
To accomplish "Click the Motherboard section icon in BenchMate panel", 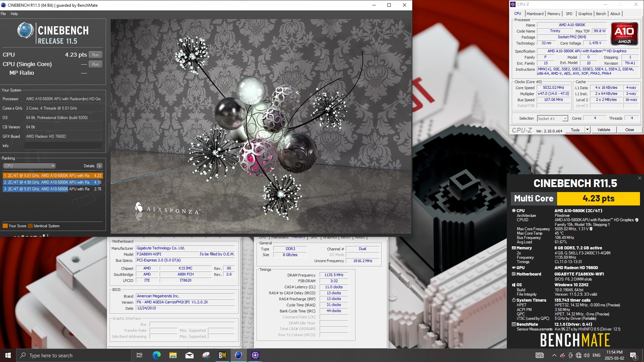I will click(514, 274).
